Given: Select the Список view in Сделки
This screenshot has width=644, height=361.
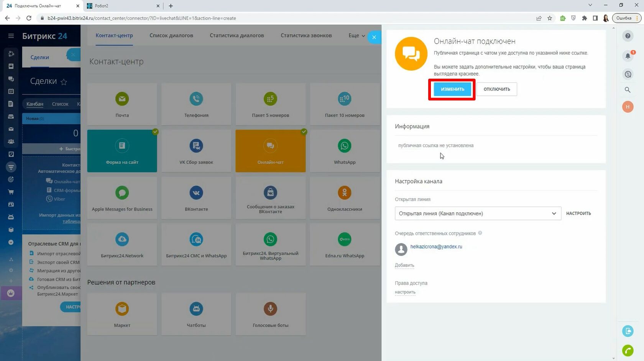Looking at the screenshot, I should click(60, 104).
